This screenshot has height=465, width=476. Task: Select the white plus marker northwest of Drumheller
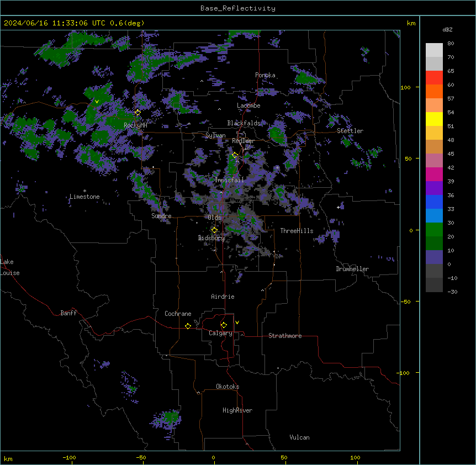pyautogui.click(x=338, y=207)
